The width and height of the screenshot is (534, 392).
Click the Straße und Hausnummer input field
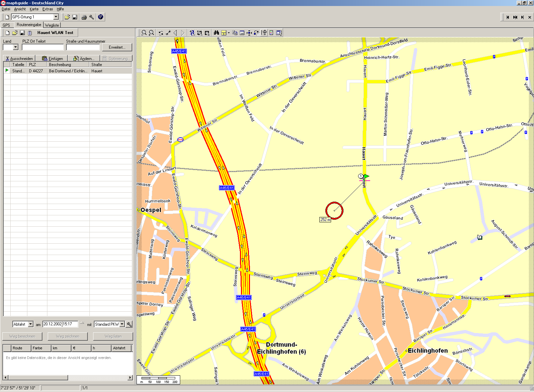click(x=83, y=47)
